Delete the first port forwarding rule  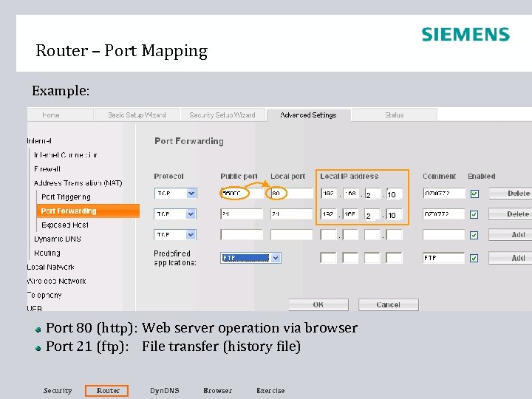pos(511,194)
